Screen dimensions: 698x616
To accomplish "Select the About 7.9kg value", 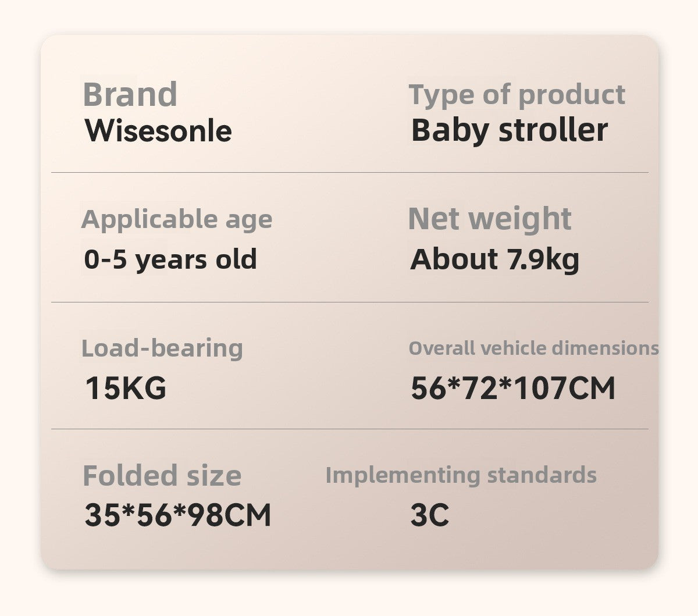I will tap(494, 259).
